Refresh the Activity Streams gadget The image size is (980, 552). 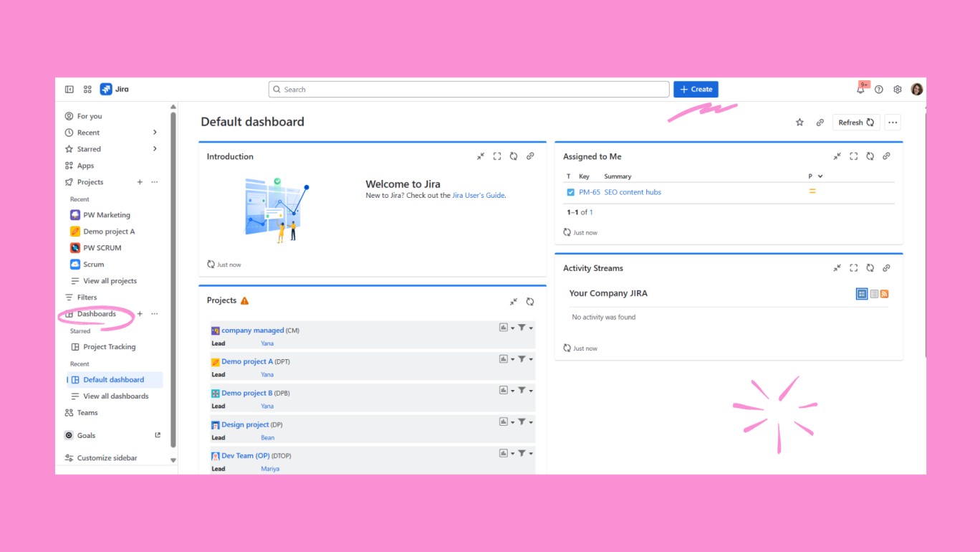pyautogui.click(x=870, y=268)
